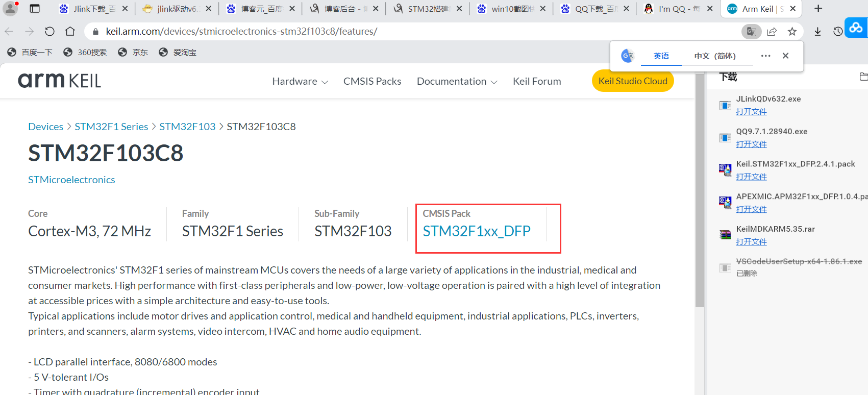Click the share page icon
This screenshot has height=395, width=868.
coord(772,32)
